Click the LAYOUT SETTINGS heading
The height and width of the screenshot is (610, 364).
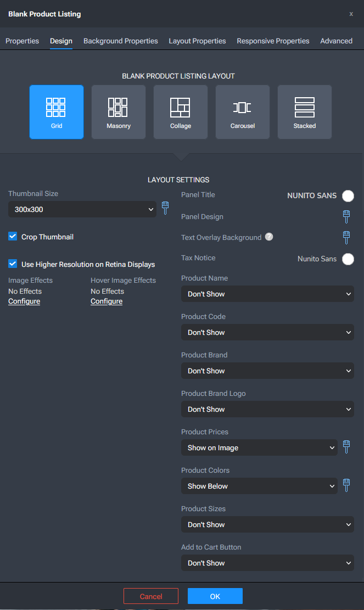(x=178, y=180)
